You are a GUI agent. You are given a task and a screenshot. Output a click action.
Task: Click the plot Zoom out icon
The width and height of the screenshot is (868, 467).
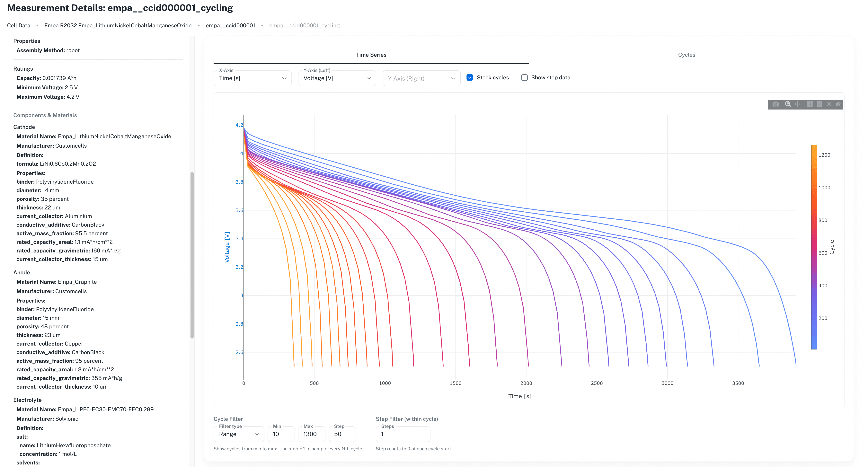(x=819, y=104)
